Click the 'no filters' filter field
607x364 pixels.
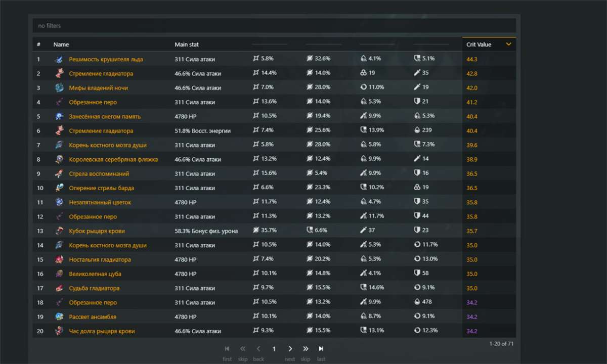click(274, 26)
